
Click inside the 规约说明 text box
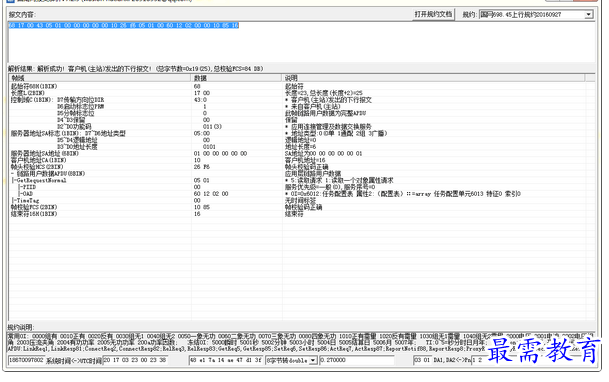click(x=301, y=342)
